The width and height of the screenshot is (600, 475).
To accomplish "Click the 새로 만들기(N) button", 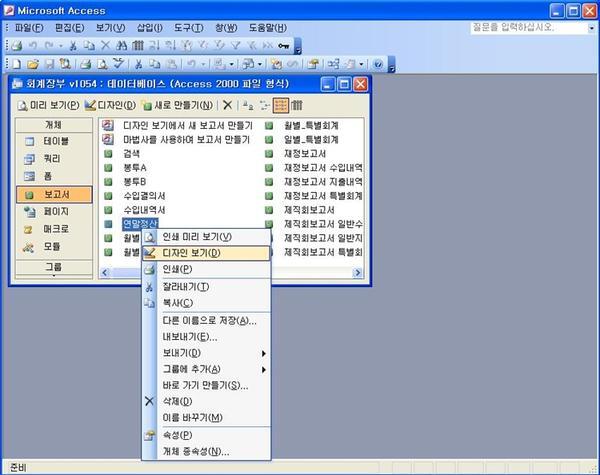I will 178,105.
